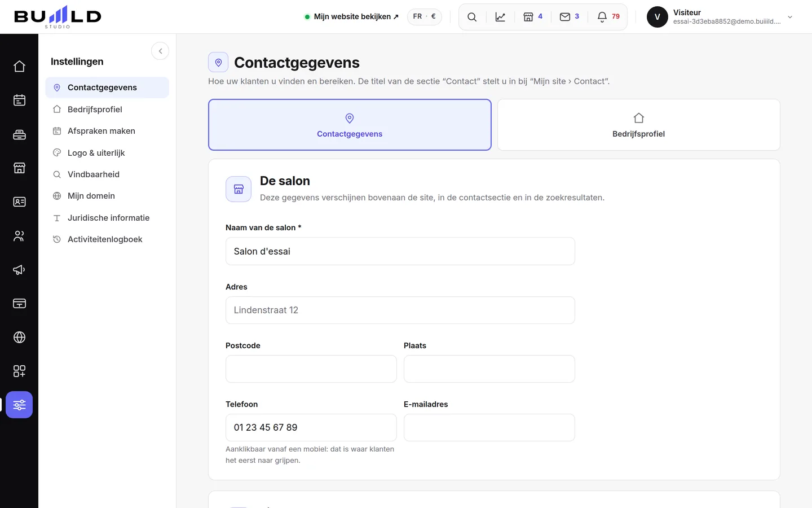Screen dimensions: 812x508
Task: Click the E-mailadres input field
Action: pyautogui.click(x=489, y=428)
